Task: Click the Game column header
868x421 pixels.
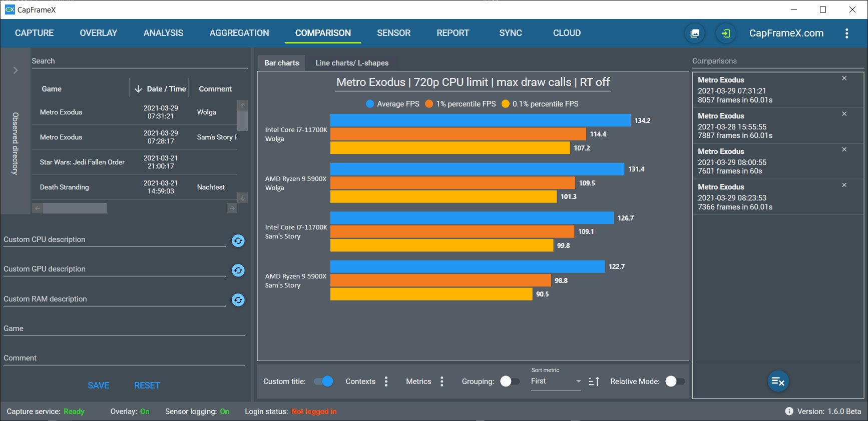Action: coord(52,89)
